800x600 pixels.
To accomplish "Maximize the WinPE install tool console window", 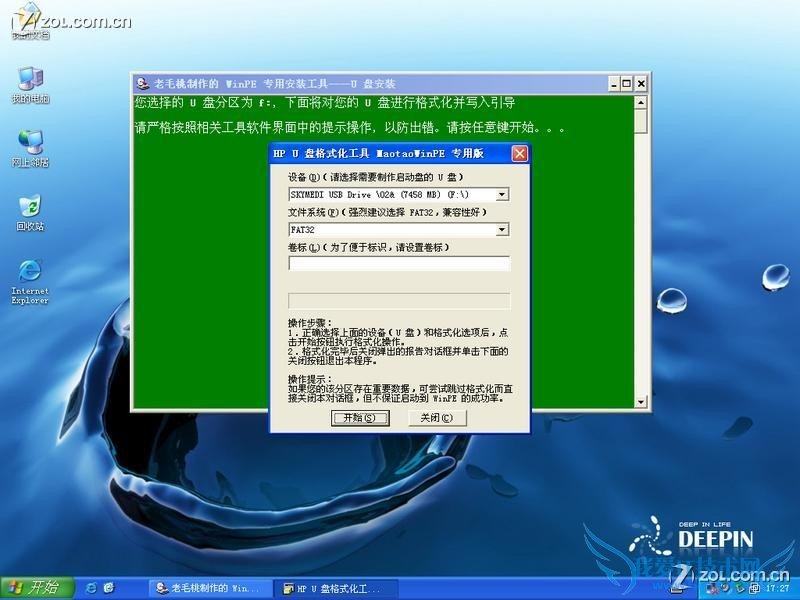I will click(x=625, y=84).
